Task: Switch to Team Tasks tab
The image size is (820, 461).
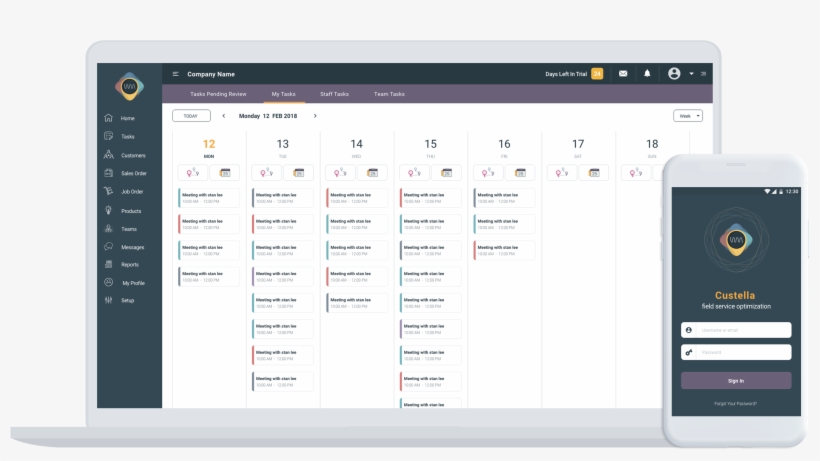Action: (x=389, y=94)
